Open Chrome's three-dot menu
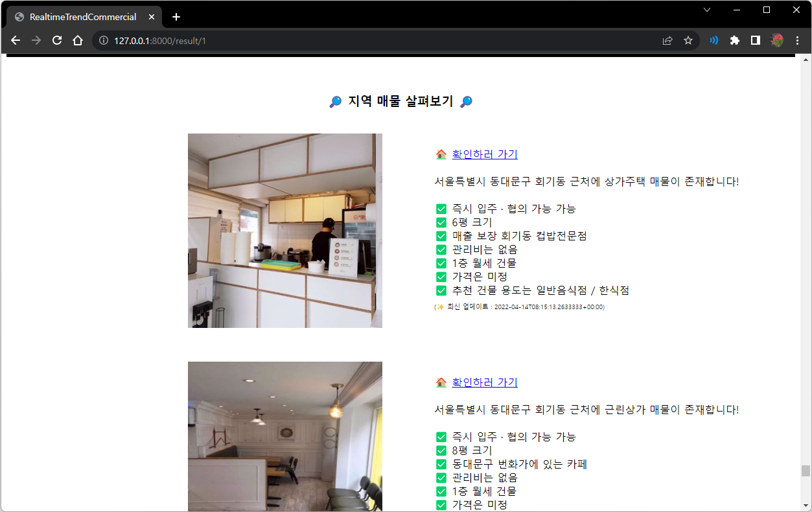Image resolution: width=812 pixels, height=512 pixels. pos(798,40)
